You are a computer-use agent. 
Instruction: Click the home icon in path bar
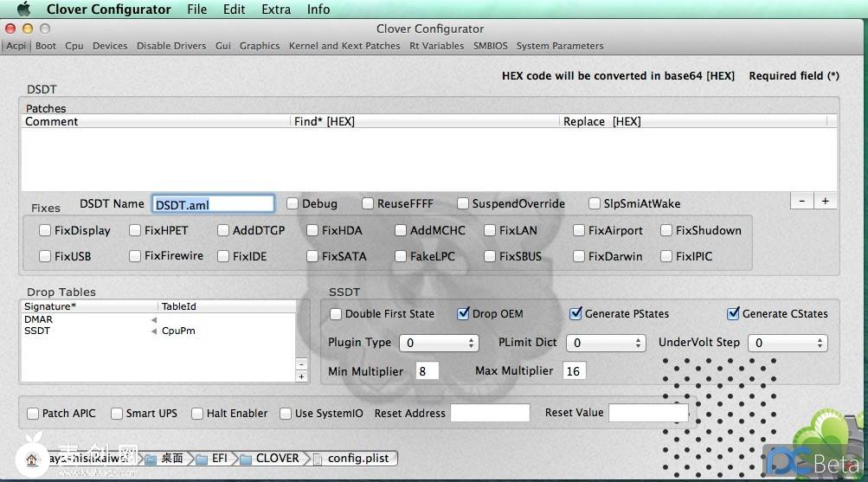(31, 460)
